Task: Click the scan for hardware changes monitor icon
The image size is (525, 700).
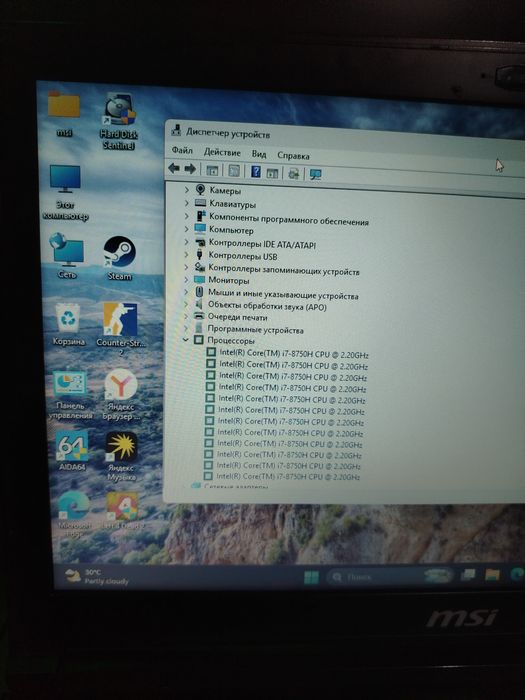Action: [x=316, y=174]
